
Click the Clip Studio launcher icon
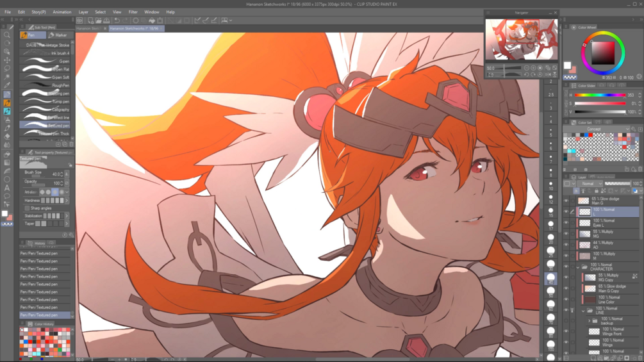[79, 20]
